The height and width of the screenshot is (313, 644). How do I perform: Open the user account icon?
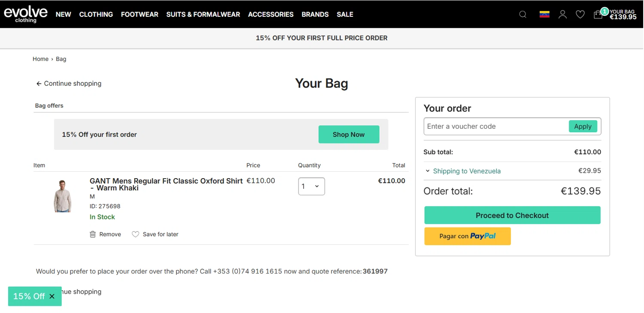[562, 15]
